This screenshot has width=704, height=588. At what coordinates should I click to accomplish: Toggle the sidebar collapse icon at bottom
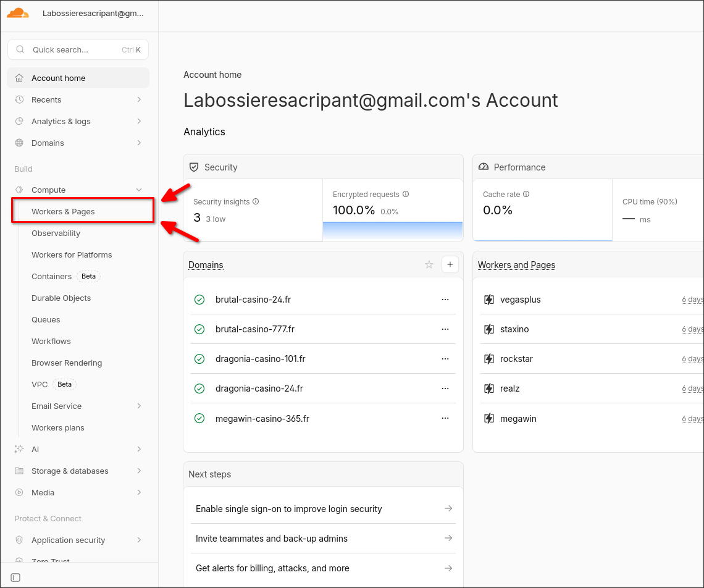pyautogui.click(x=16, y=577)
